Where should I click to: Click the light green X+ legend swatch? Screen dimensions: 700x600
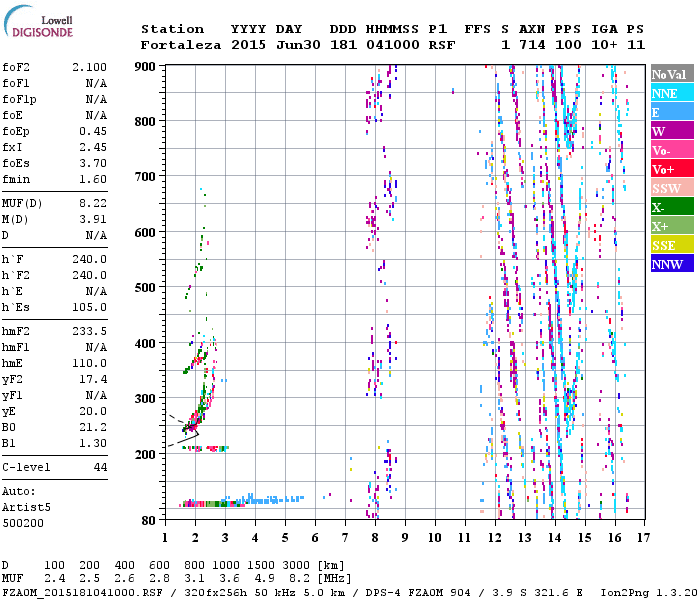[670, 227]
